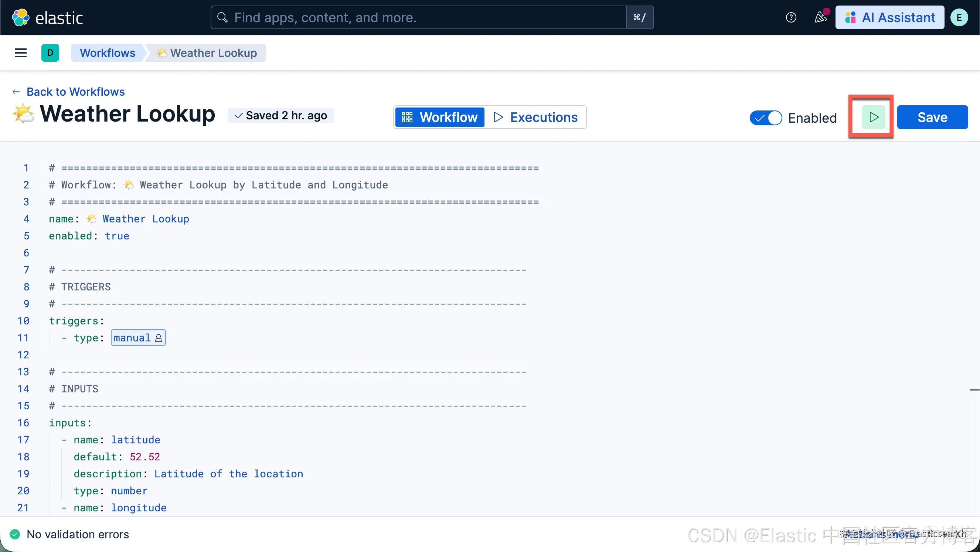The height and width of the screenshot is (552, 980).
Task: Toggle the Enabled workflow switch
Action: (765, 118)
